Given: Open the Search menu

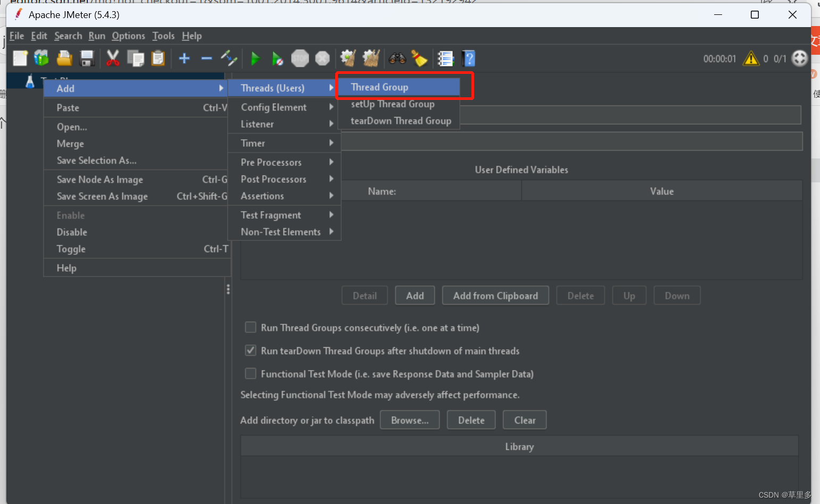Looking at the screenshot, I should click(x=68, y=36).
